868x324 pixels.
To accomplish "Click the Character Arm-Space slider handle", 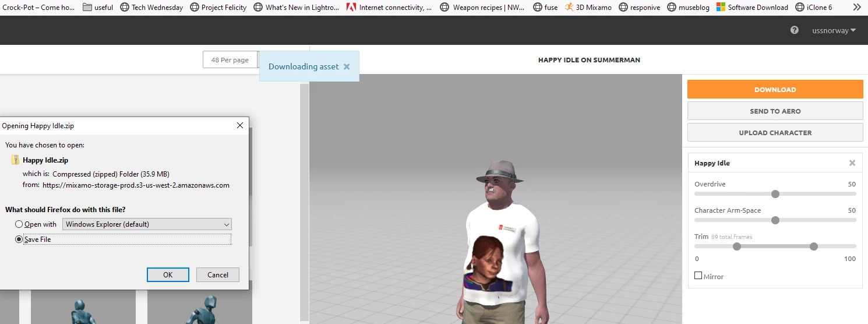I will (x=775, y=220).
